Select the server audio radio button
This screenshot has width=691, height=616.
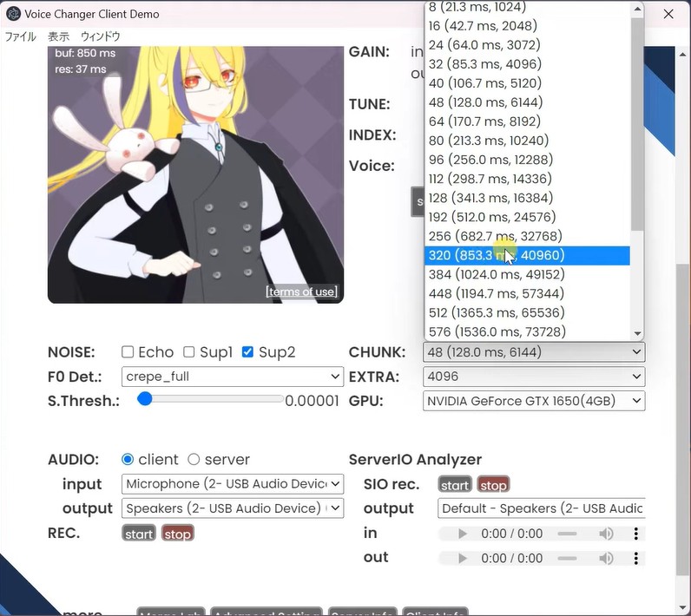click(x=194, y=460)
